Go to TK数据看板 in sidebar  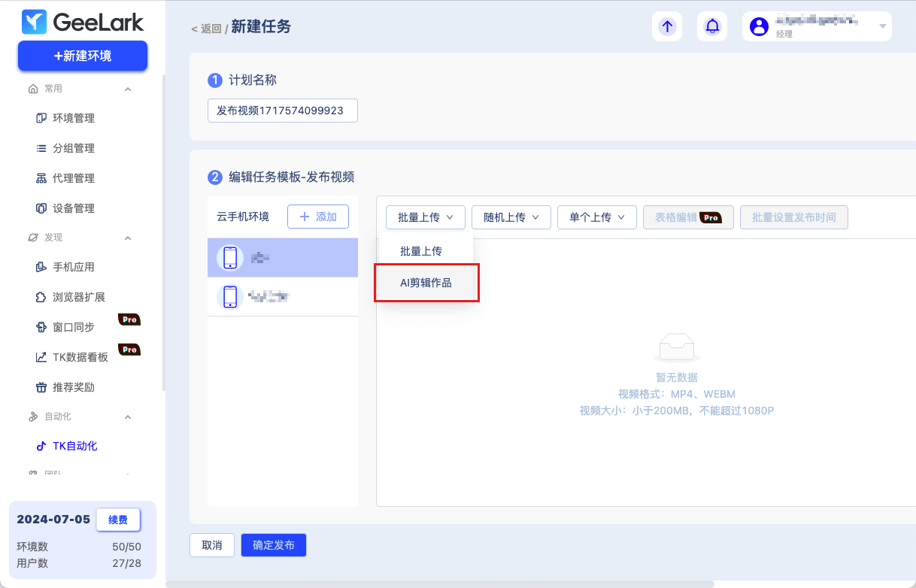pyautogui.click(x=80, y=357)
